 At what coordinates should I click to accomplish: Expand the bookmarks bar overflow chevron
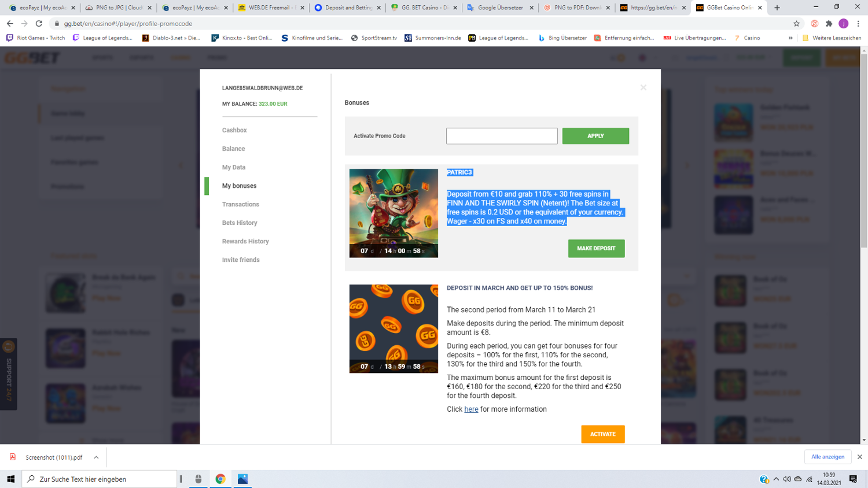click(x=790, y=38)
